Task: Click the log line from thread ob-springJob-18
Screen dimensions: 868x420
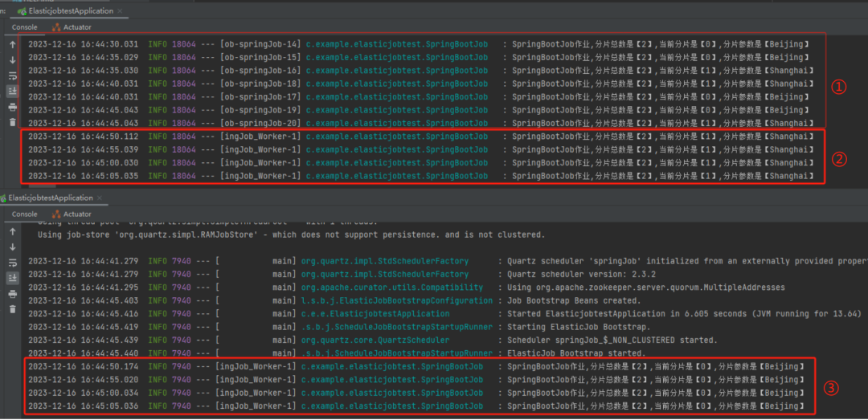Action: point(420,84)
